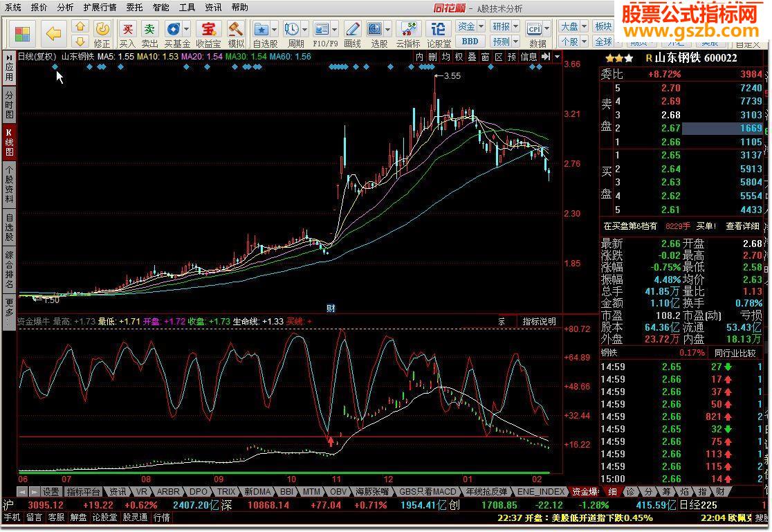Click the 模拟 gavel icon
The width and height of the screenshot is (772, 532).
coord(236,35)
